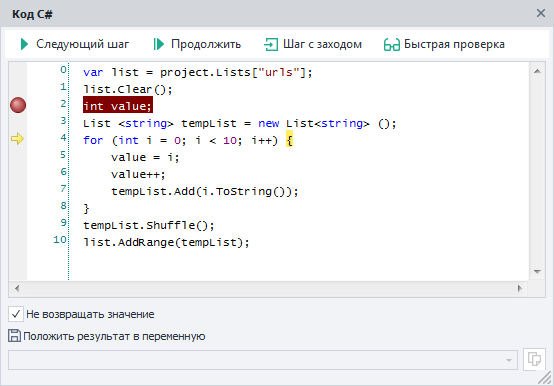
Task: Click the Продолжить button label
Action: (206, 44)
